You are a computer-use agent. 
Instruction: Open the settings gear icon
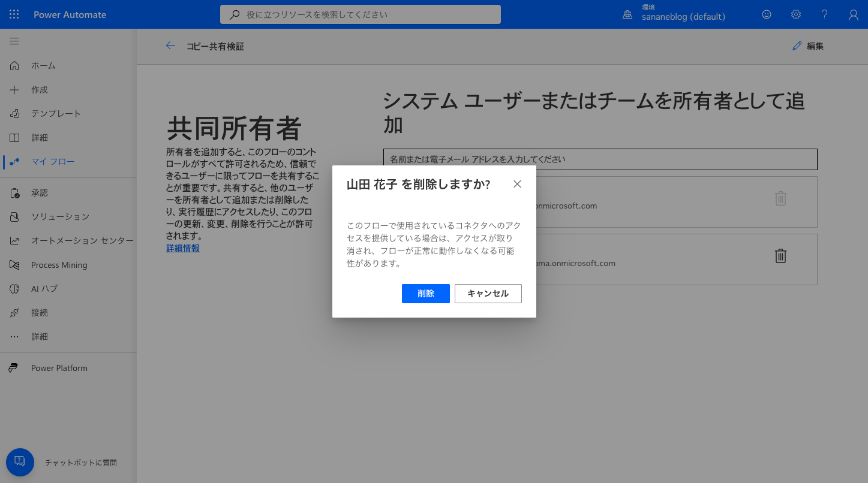click(x=796, y=14)
